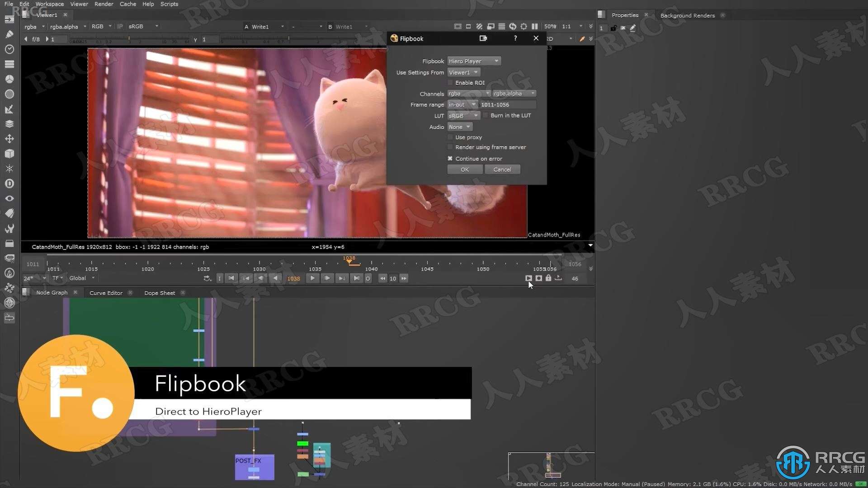Click the viewer ROI target icon
The width and height of the screenshot is (868, 488).
point(524,27)
